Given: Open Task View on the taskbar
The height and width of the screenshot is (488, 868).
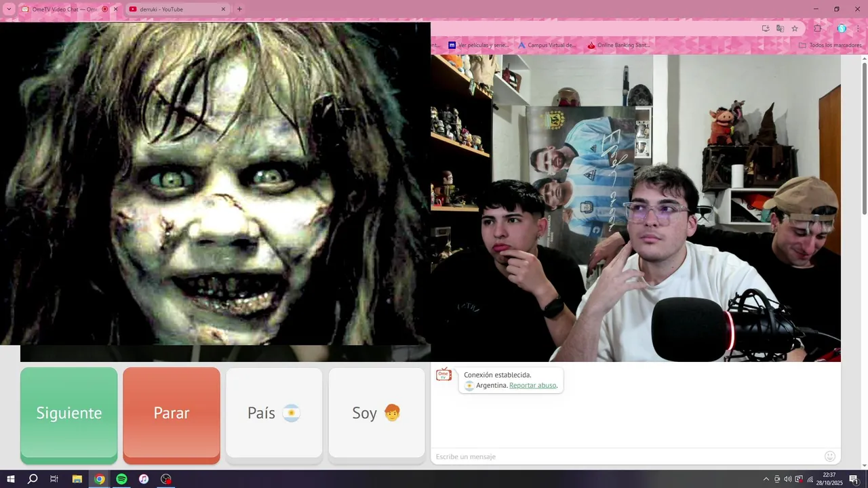Looking at the screenshot, I should click(x=54, y=479).
